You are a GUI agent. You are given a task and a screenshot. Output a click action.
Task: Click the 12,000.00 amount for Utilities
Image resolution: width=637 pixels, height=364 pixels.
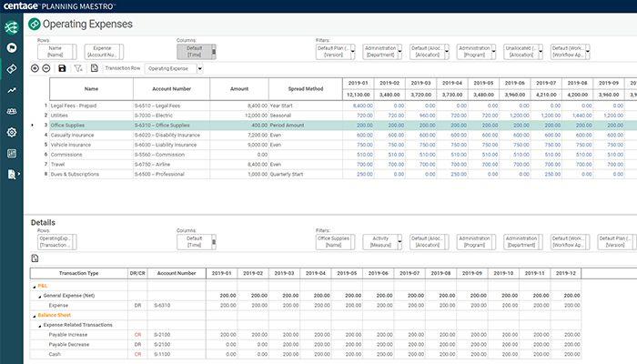(256, 116)
